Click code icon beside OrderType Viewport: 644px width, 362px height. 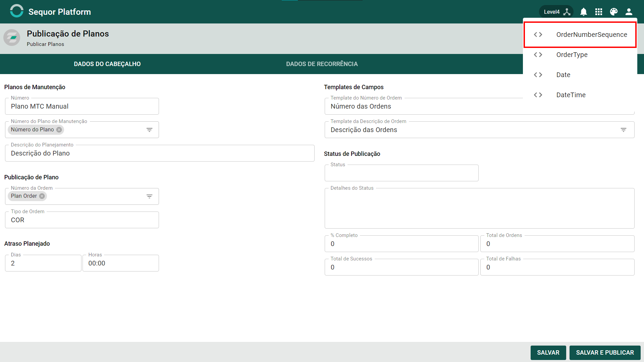click(538, 55)
